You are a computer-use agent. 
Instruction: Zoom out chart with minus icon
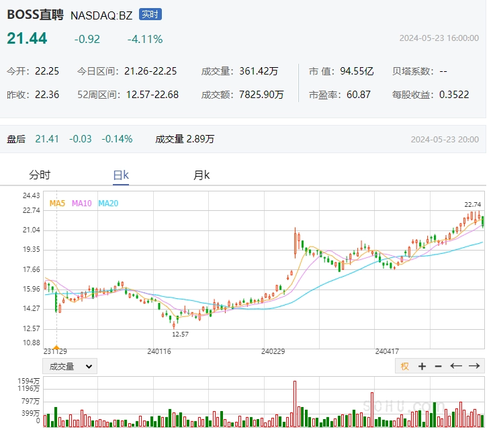click(438, 366)
